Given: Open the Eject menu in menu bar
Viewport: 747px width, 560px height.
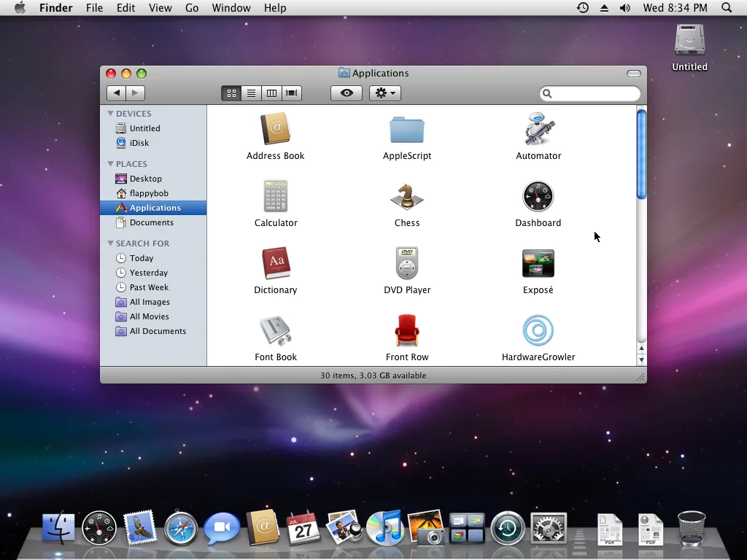Looking at the screenshot, I should 604,7.
